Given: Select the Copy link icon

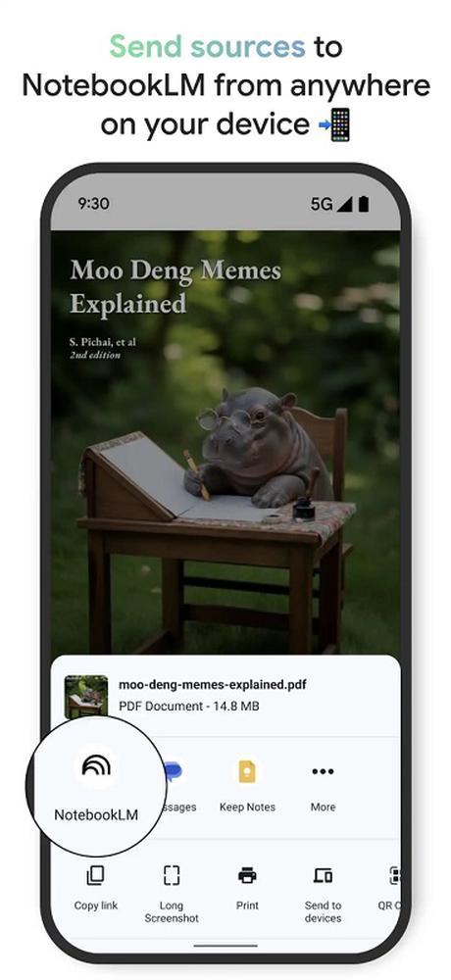Looking at the screenshot, I should [x=95, y=875].
